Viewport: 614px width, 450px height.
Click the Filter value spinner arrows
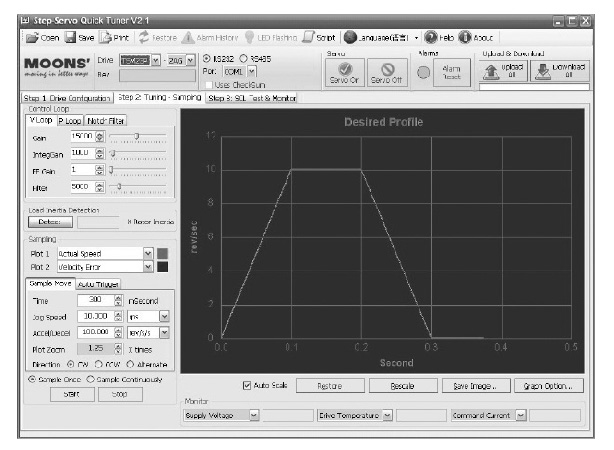coord(100,187)
